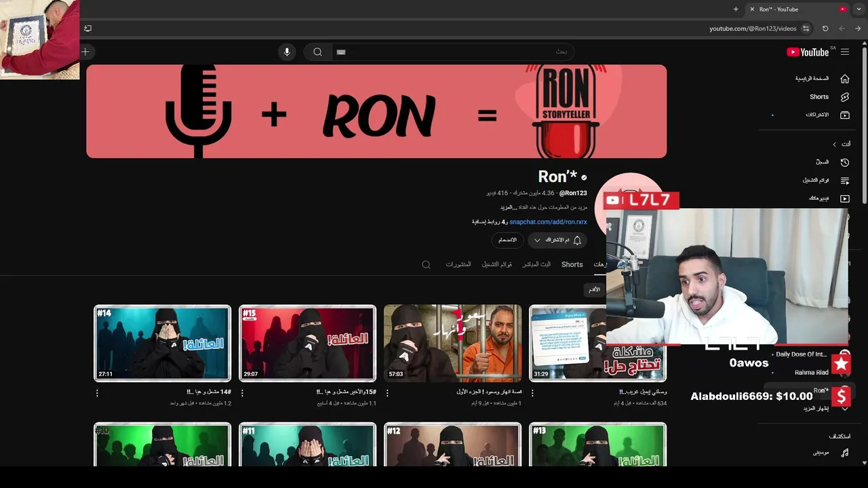
Task: Open the Playlists icon in sidebar
Action: point(845,181)
